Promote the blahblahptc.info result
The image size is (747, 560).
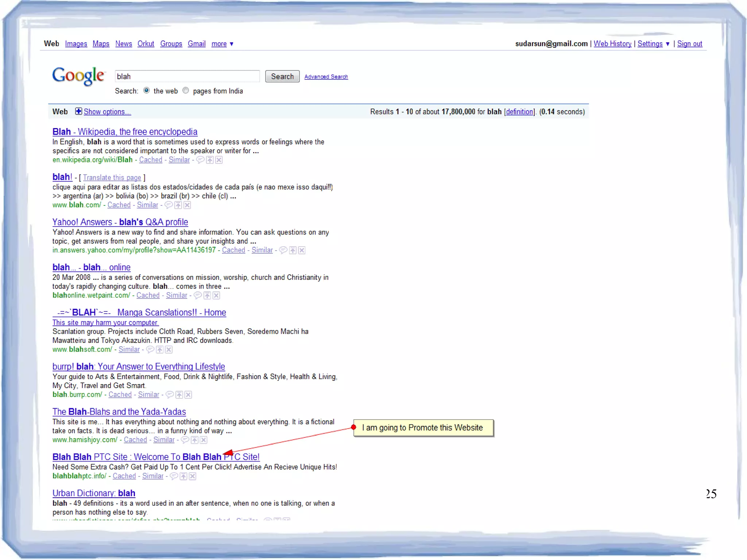tap(183, 476)
